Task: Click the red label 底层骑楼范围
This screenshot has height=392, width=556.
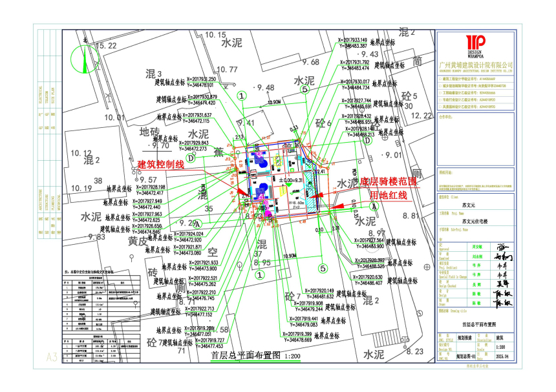Action: point(389,182)
